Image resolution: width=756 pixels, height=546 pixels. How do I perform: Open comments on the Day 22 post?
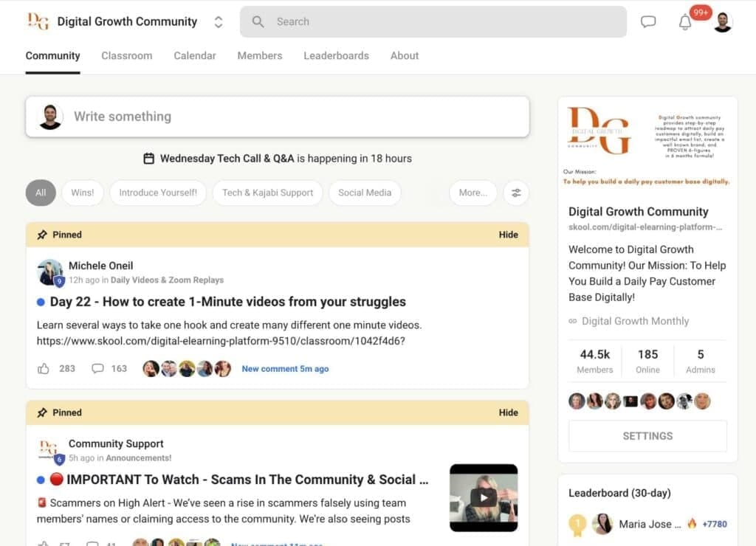[x=97, y=368]
